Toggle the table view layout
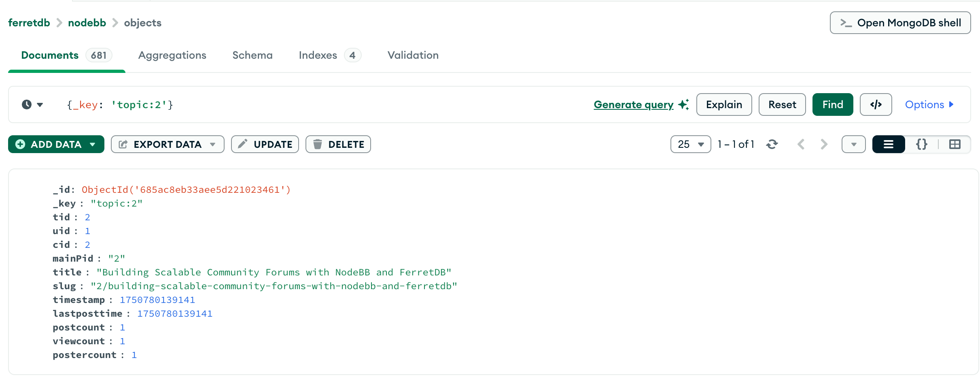Viewport: 980px width, 388px height. [955, 144]
